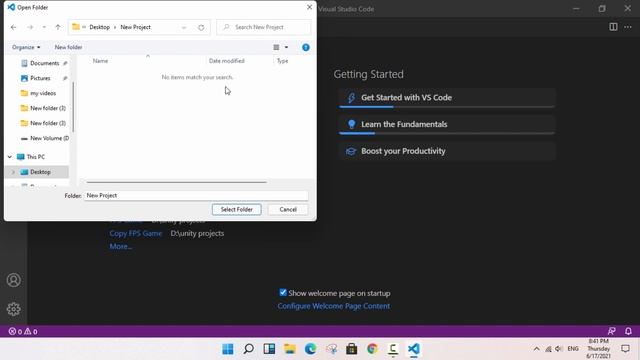The image size is (640, 360).
Task: Open Microsoft Edge from taskbar
Action: (x=311, y=349)
